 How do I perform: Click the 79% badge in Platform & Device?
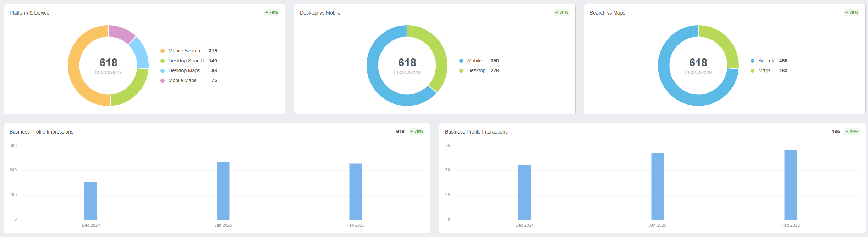(271, 13)
